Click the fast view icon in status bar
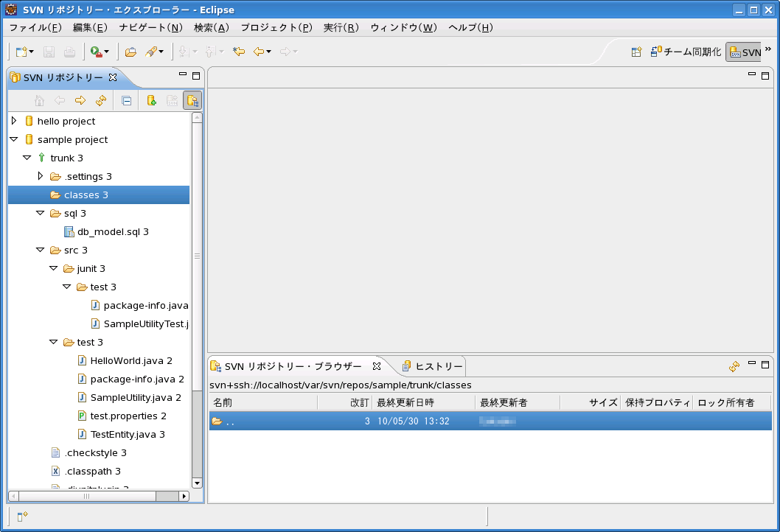The height and width of the screenshot is (532, 780). [22, 517]
